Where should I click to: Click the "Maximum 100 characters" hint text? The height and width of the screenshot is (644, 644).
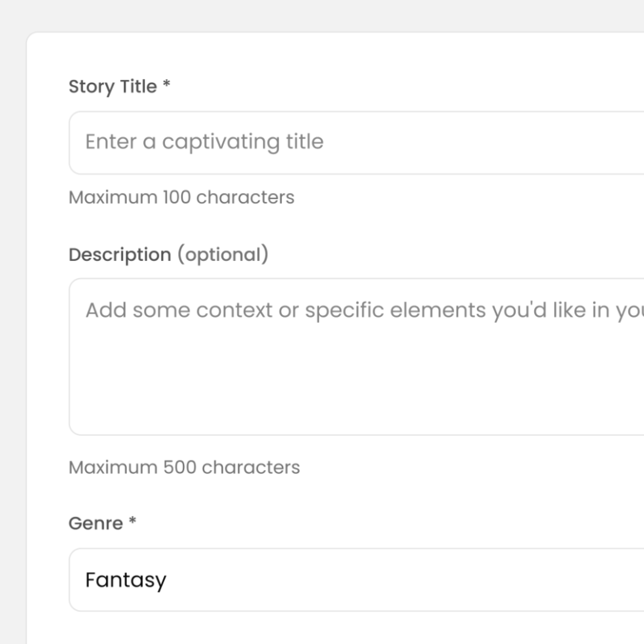[181, 197]
